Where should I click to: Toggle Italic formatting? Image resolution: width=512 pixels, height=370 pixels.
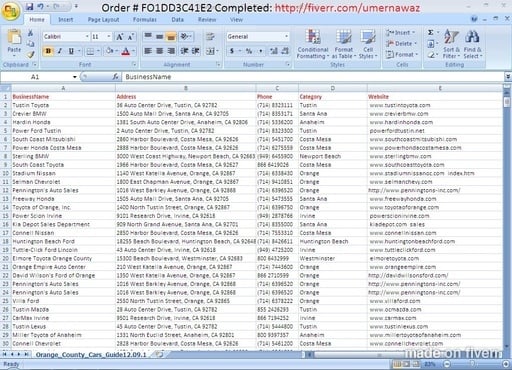pos(60,51)
